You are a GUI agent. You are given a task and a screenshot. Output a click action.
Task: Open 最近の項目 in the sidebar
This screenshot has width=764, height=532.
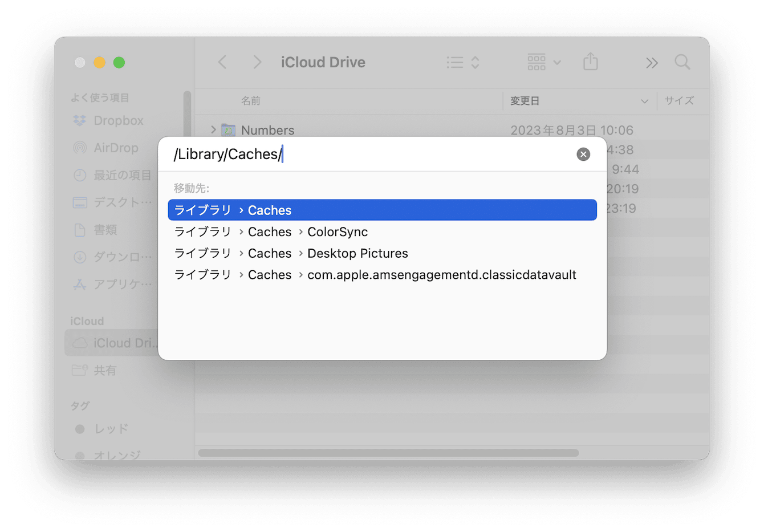pyautogui.click(x=112, y=175)
